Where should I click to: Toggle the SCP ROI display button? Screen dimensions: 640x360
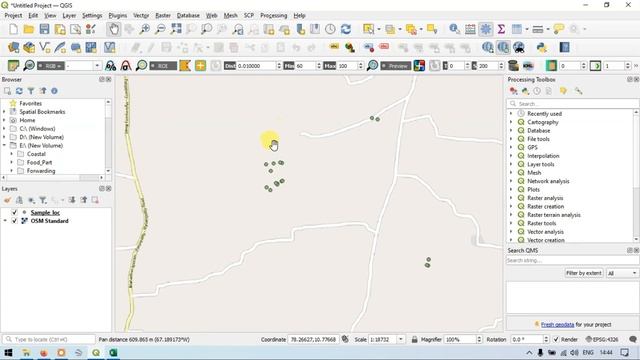pyautogui.click(x=163, y=66)
